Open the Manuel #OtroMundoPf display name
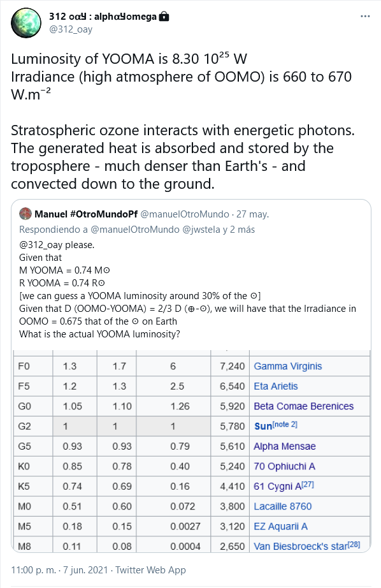 (86, 214)
